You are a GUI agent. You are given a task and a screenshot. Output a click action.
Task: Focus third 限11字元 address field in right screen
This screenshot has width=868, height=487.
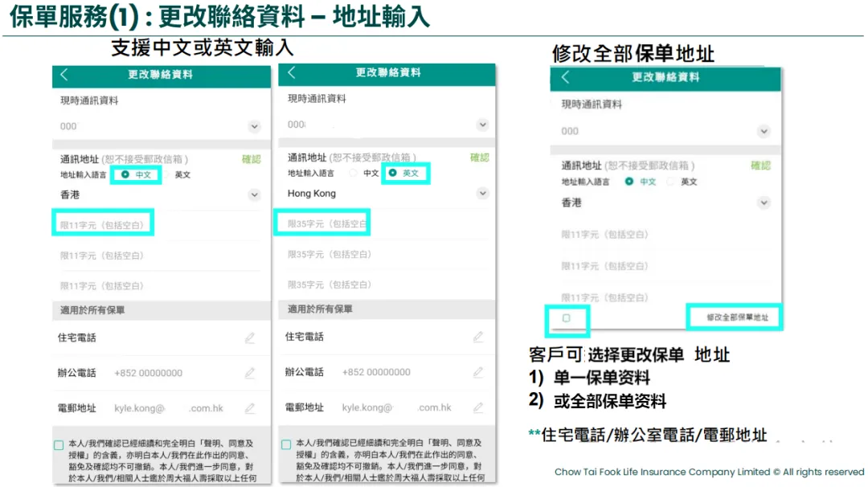click(665, 297)
